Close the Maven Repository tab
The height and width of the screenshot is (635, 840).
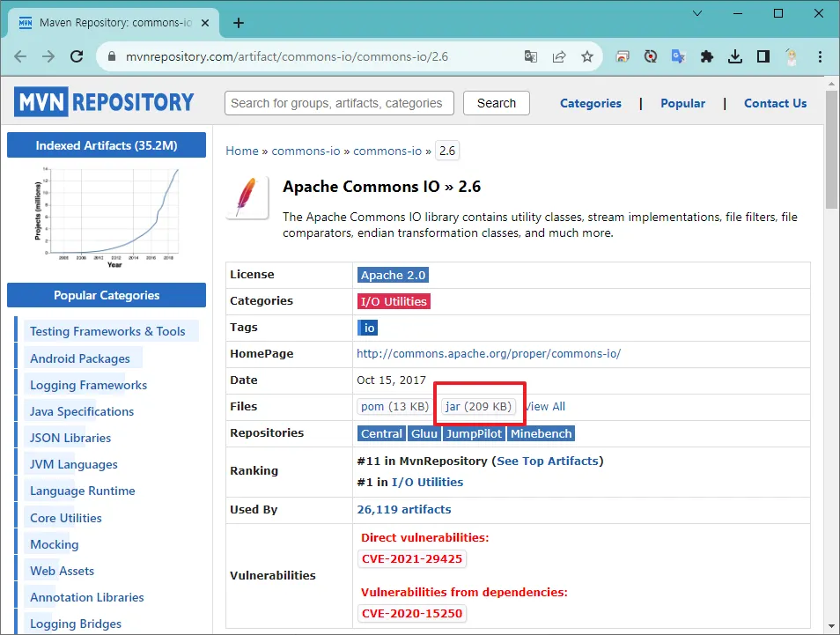click(x=204, y=23)
